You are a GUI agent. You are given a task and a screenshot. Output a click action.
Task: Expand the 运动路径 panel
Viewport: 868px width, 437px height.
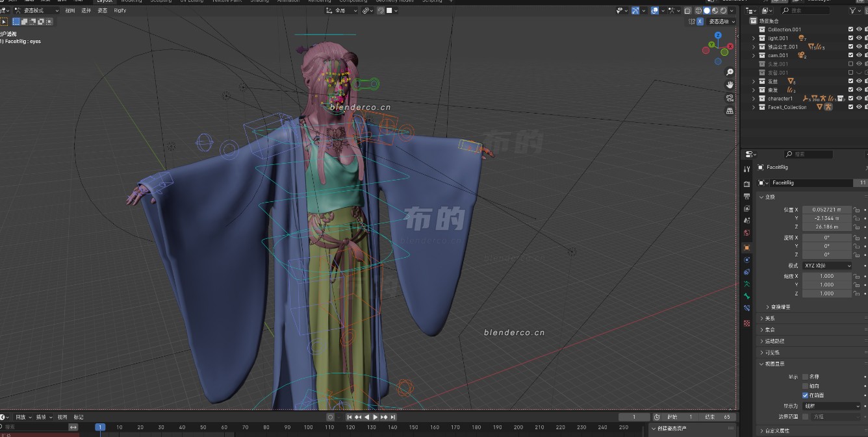[x=773, y=341]
